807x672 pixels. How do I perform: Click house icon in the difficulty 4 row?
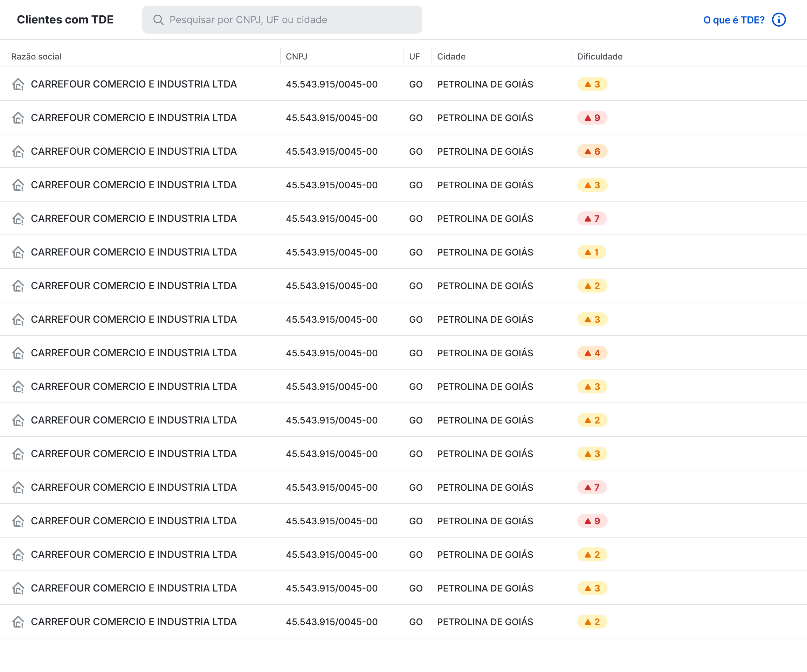click(18, 353)
